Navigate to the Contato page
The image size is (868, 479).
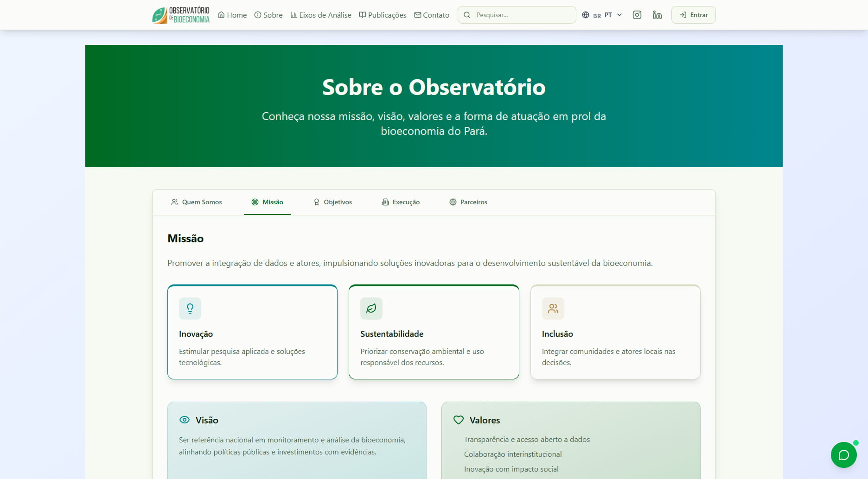coord(432,15)
